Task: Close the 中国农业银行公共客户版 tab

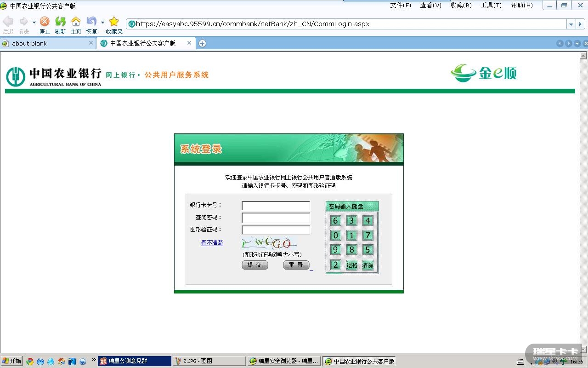Action: pyautogui.click(x=189, y=43)
